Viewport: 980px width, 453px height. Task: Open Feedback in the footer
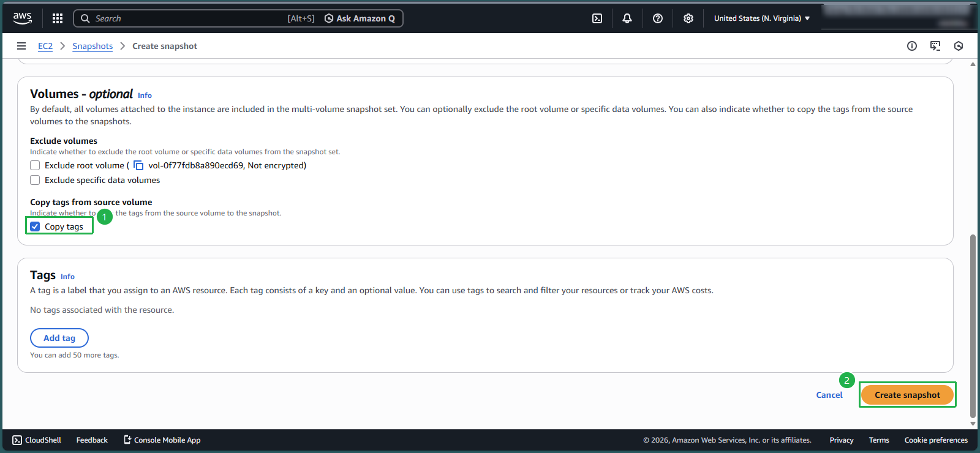(x=92, y=440)
